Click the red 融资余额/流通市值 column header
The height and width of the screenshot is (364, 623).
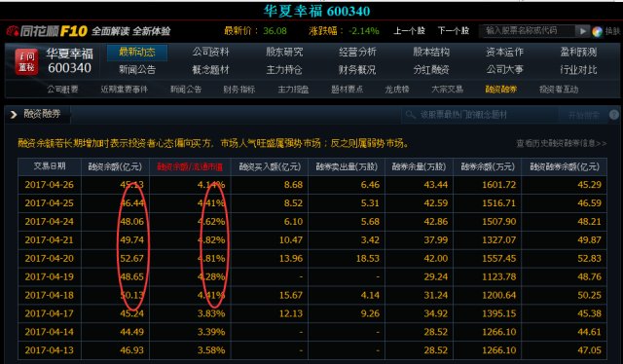pyautogui.click(x=190, y=166)
